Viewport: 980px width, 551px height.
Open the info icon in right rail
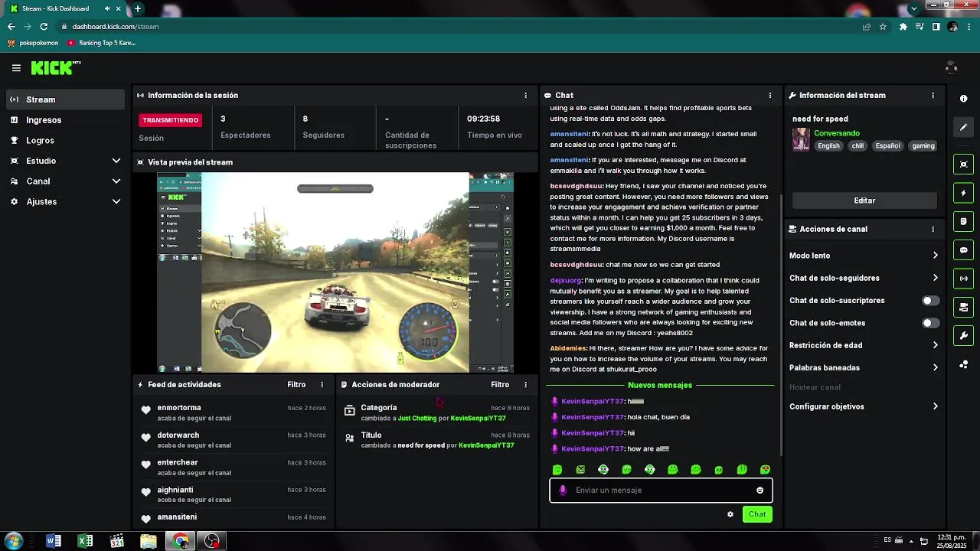click(x=963, y=99)
